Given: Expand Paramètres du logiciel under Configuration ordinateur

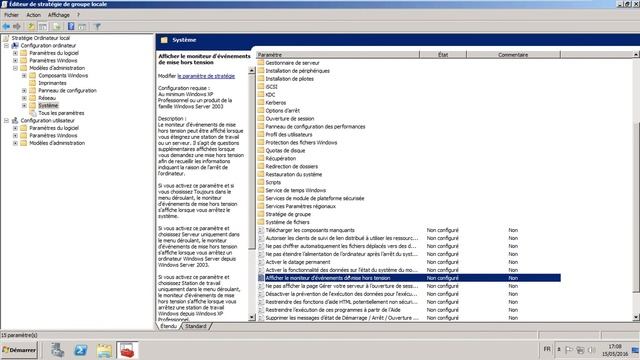Looking at the screenshot, I should (x=15, y=53).
